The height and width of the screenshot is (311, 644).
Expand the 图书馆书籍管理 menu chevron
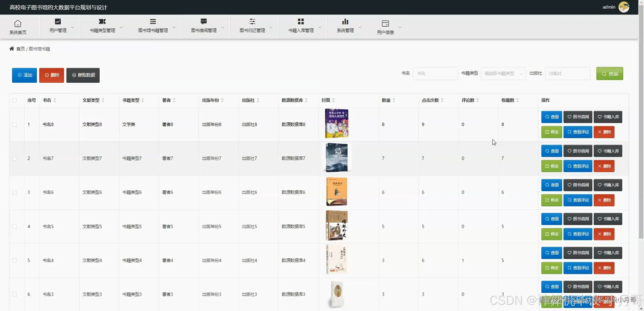[174, 27]
